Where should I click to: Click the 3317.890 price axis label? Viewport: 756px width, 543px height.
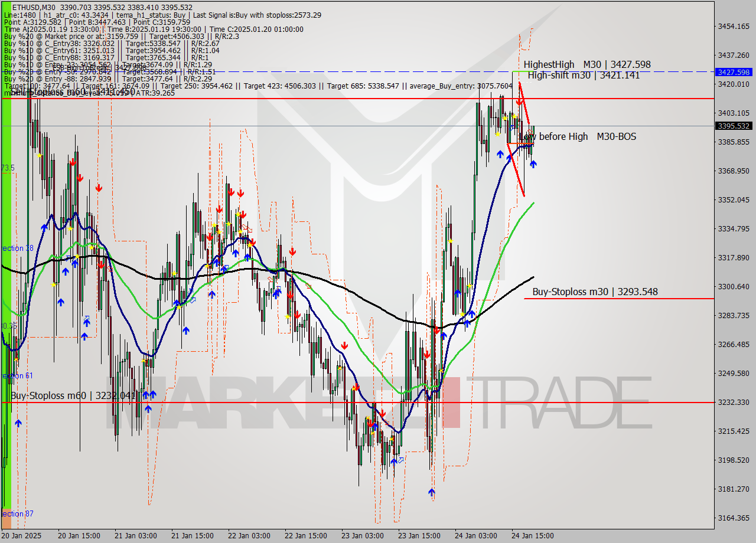coord(733,257)
